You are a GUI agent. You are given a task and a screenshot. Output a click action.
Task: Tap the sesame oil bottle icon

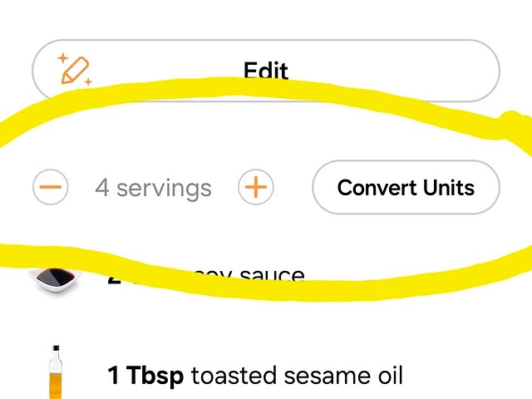[57, 372]
